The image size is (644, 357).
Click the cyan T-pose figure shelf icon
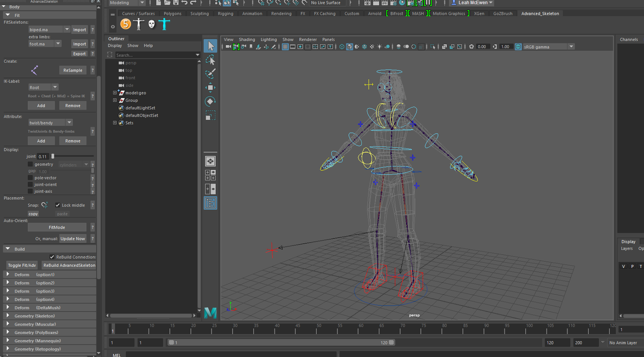tap(164, 24)
